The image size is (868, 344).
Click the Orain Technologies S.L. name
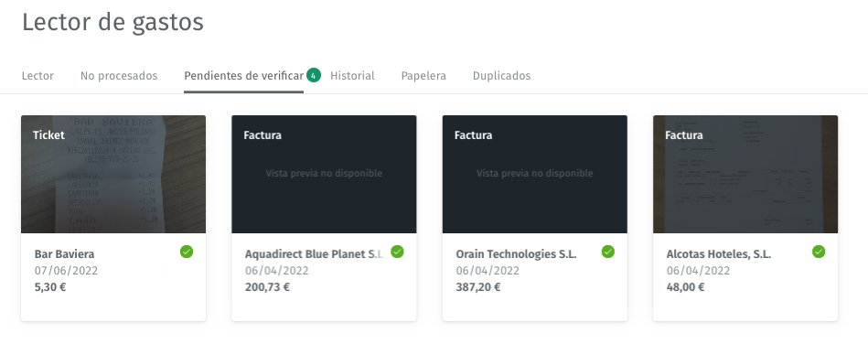(x=516, y=254)
